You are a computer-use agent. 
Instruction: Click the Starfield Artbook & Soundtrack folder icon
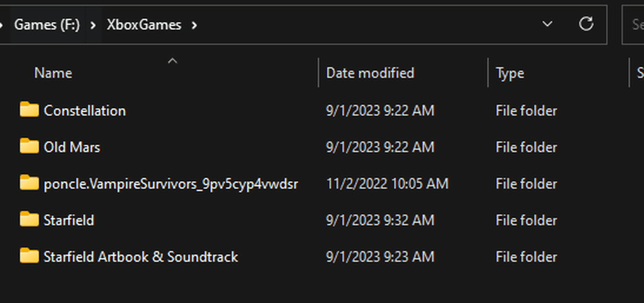29,256
